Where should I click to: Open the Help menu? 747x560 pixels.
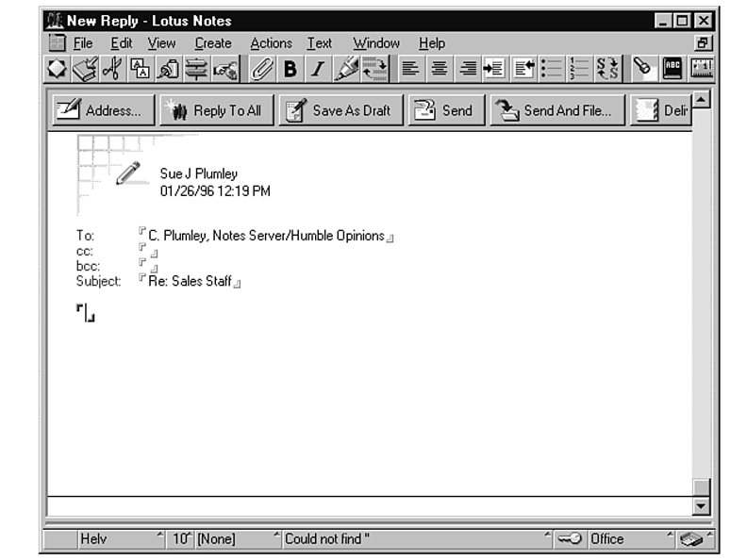point(432,43)
